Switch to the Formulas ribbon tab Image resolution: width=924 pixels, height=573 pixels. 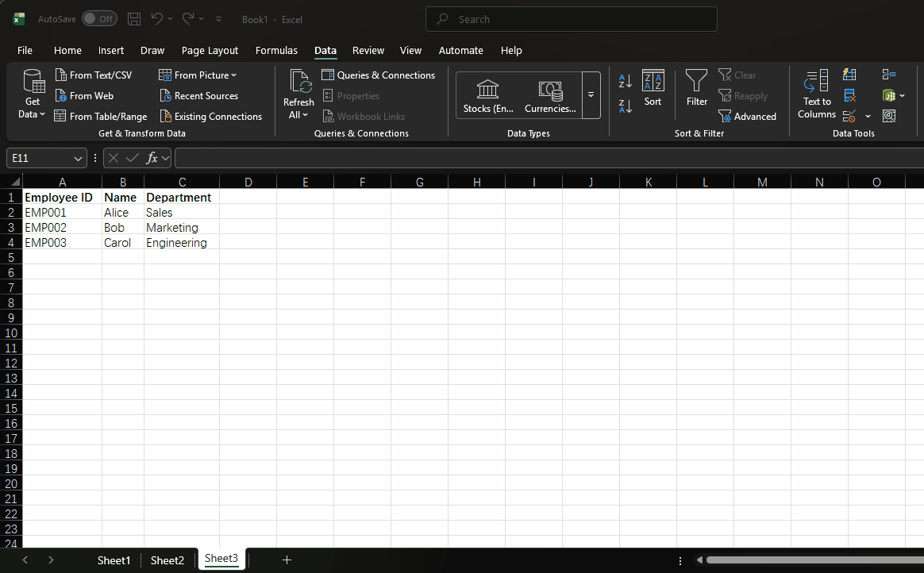click(x=276, y=50)
